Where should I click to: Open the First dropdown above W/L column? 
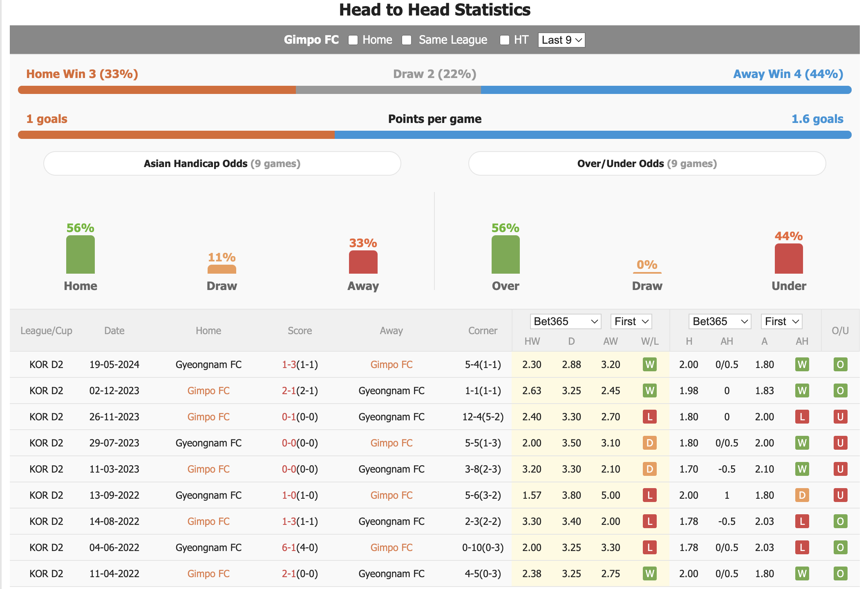click(631, 321)
